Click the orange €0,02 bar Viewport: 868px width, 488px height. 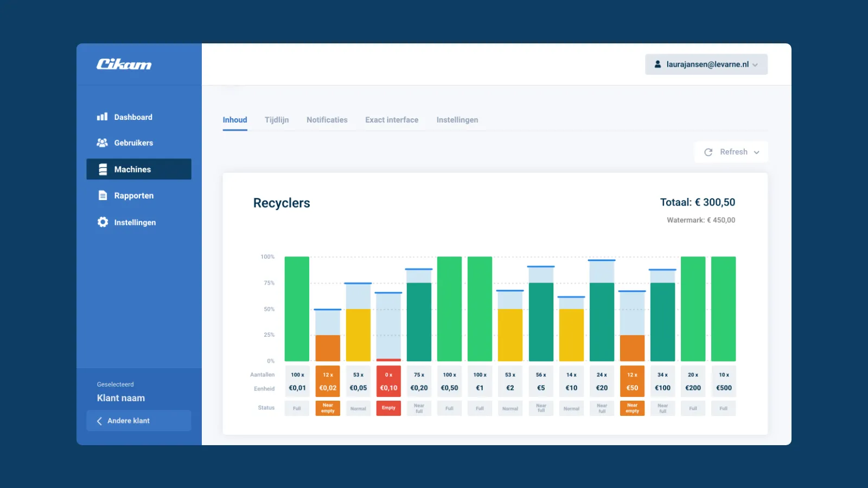click(x=328, y=348)
